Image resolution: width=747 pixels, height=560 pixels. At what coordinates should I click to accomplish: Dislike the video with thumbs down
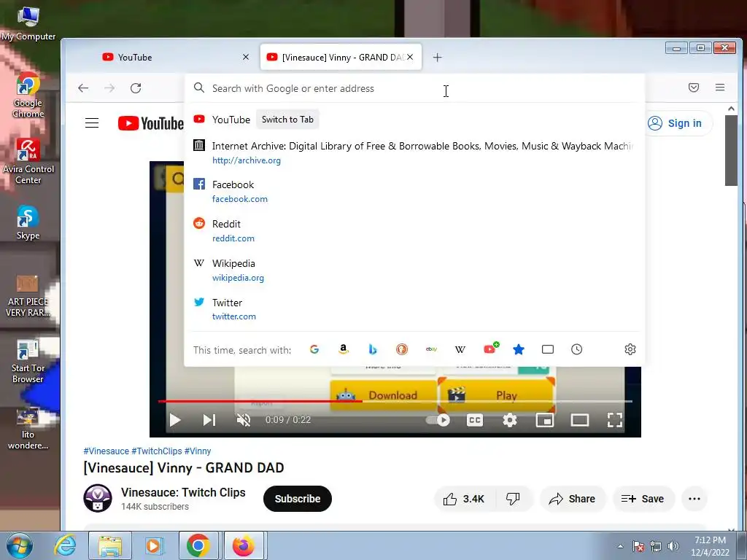point(514,499)
